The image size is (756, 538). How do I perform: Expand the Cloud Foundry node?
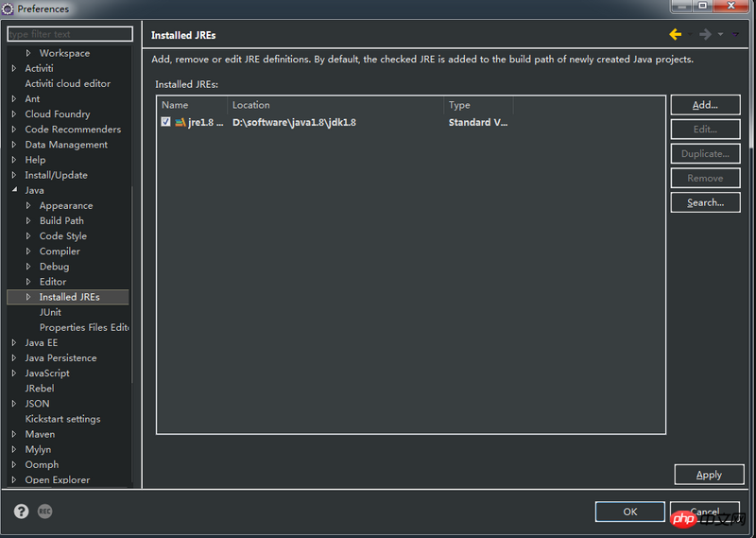tap(14, 113)
